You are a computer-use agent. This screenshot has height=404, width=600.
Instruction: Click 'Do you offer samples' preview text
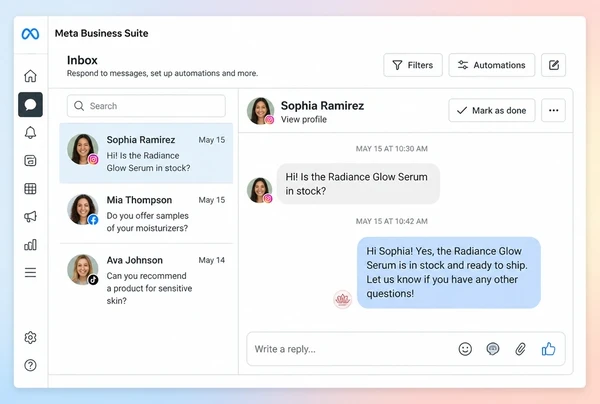[147, 222]
